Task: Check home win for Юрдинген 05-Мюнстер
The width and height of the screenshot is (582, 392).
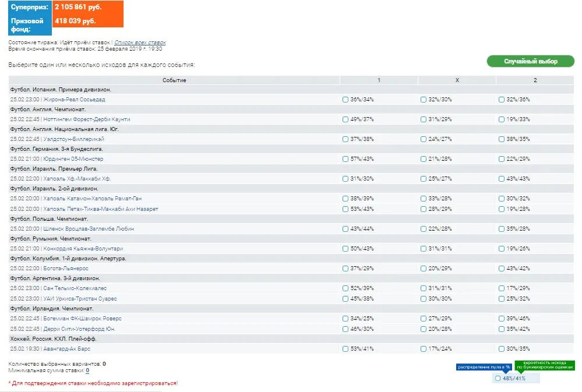Action: point(345,159)
